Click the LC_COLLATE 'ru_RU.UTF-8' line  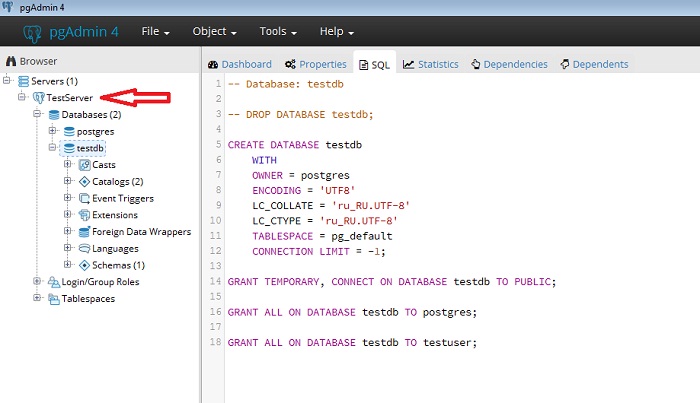[x=331, y=206]
